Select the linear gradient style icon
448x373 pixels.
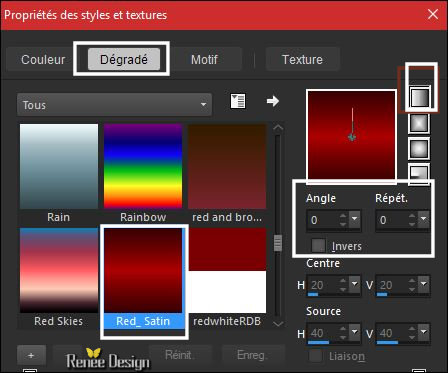coord(419,98)
